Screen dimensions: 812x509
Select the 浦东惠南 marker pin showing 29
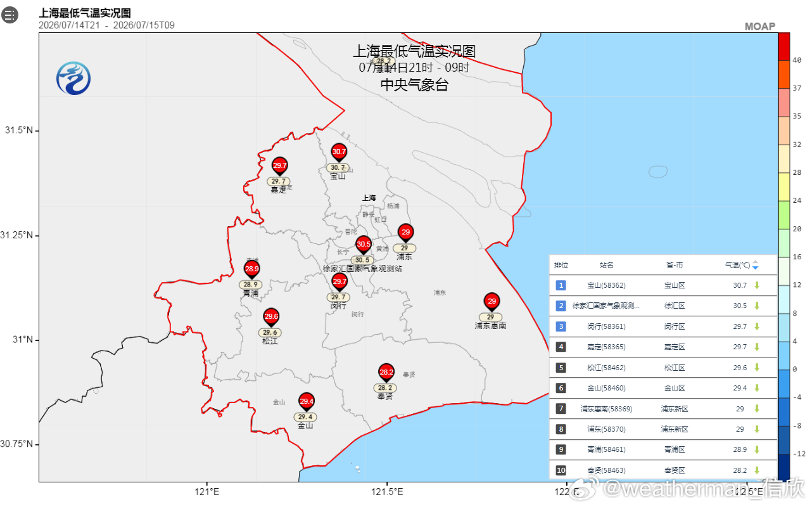pyautogui.click(x=492, y=302)
